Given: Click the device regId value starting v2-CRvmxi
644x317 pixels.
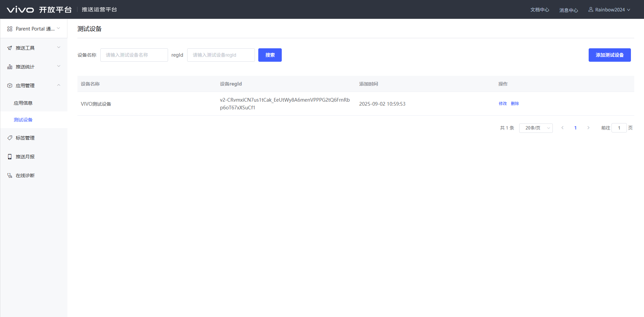Looking at the screenshot, I should [x=285, y=104].
